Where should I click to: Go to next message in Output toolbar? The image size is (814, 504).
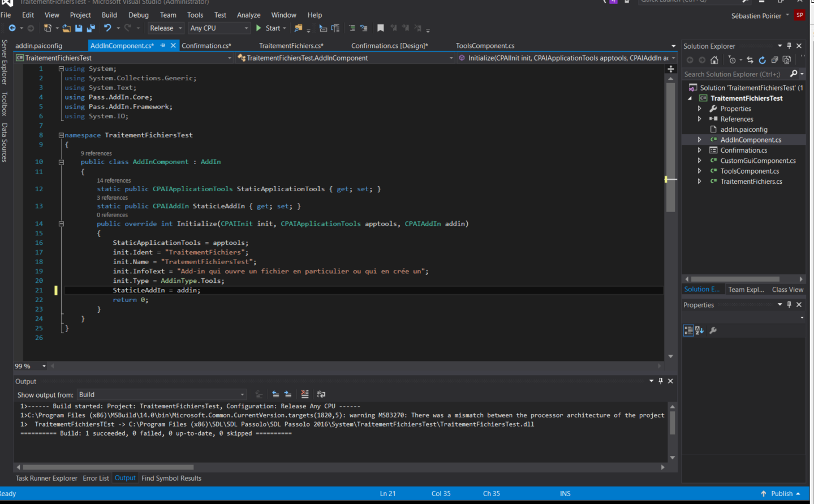coord(288,394)
